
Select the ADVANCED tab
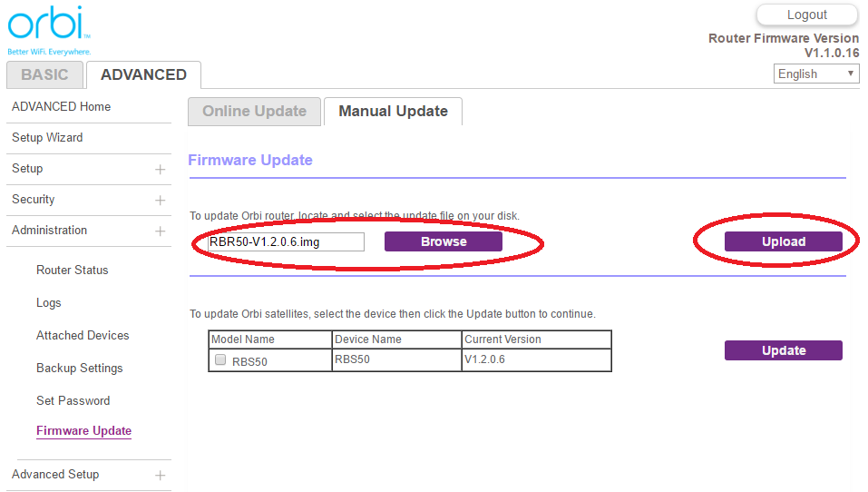143,74
